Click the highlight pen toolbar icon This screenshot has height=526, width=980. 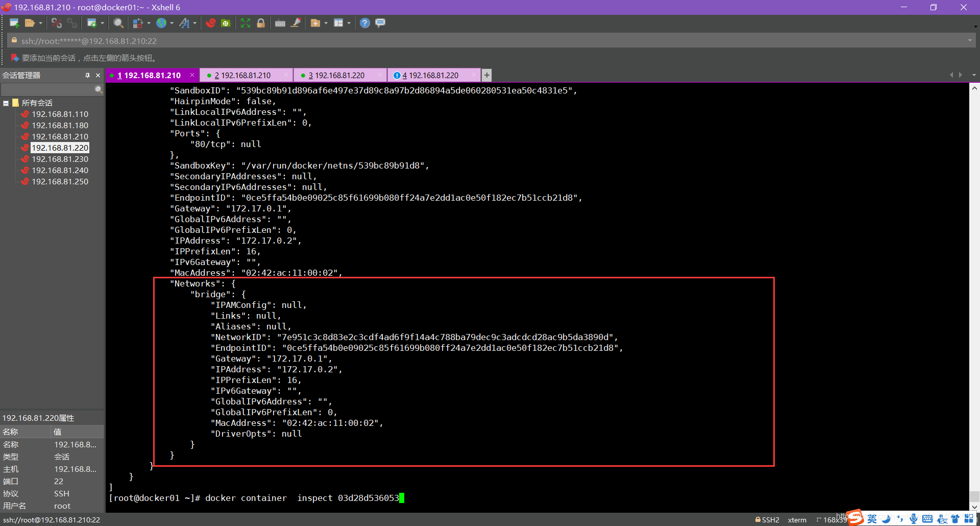[x=296, y=23]
